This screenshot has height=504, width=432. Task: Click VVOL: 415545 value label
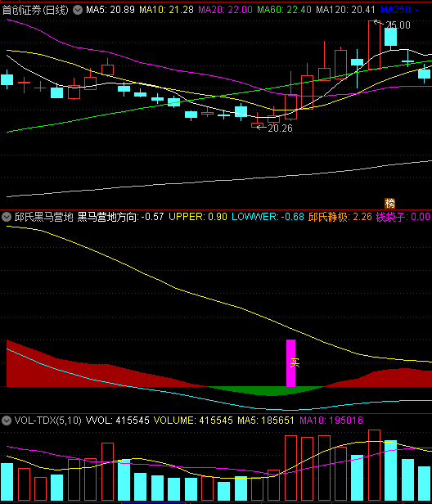pyautogui.click(x=117, y=421)
